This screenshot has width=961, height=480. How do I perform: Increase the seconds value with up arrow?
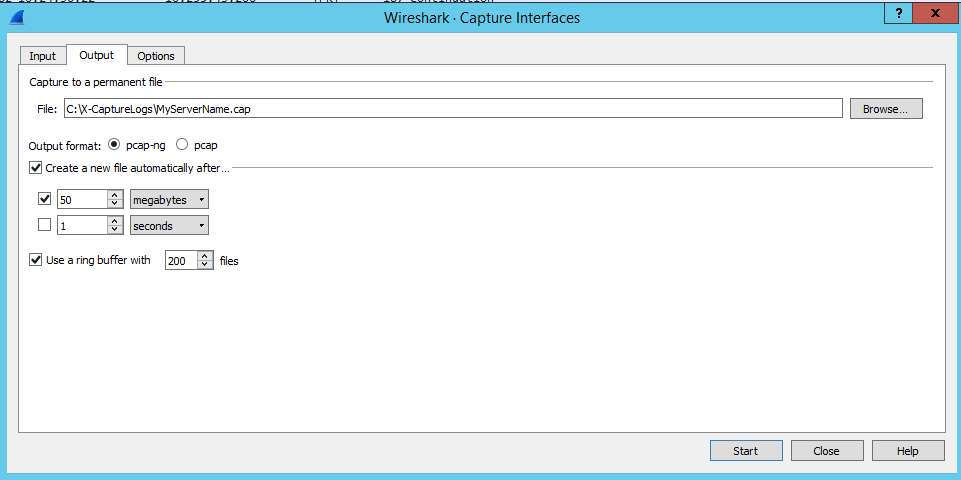(115, 221)
